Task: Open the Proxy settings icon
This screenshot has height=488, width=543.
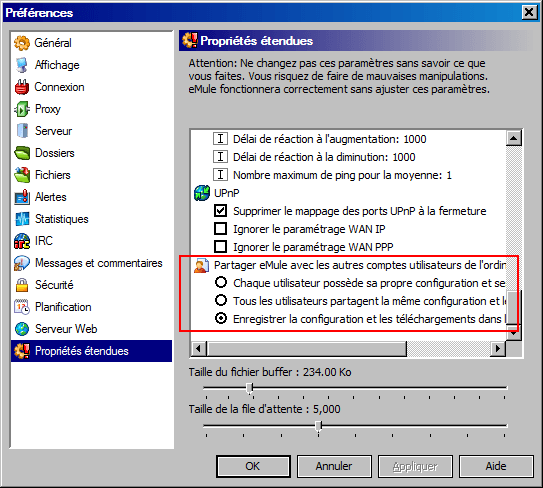Action: tap(22, 109)
